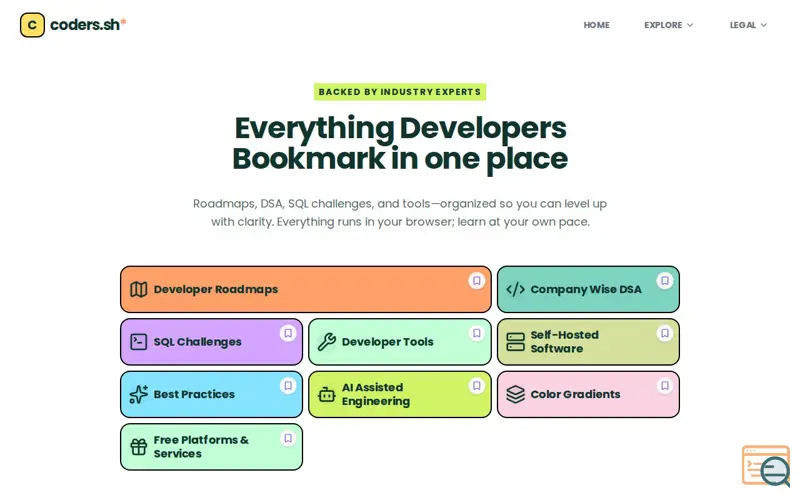Bookmark the Company Wise DSA card
The height and width of the screenshot is (500, 800).
tap(665, 281)
